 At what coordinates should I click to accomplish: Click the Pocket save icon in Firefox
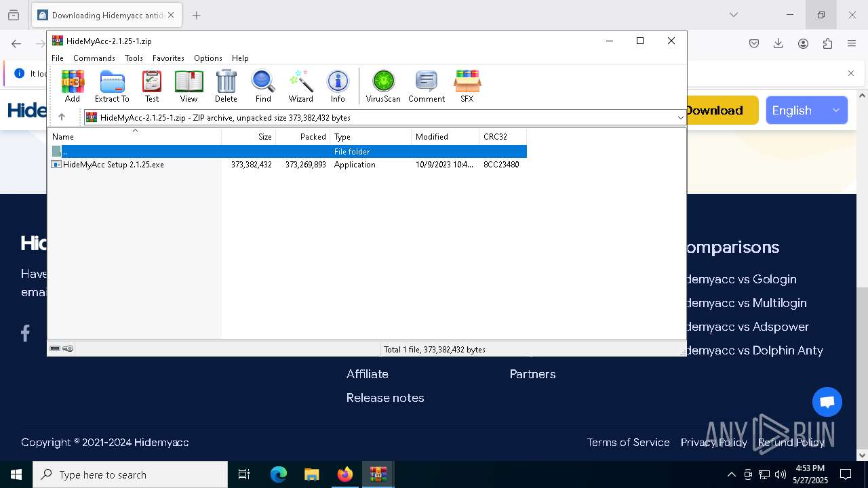click(x=754, y=43)
